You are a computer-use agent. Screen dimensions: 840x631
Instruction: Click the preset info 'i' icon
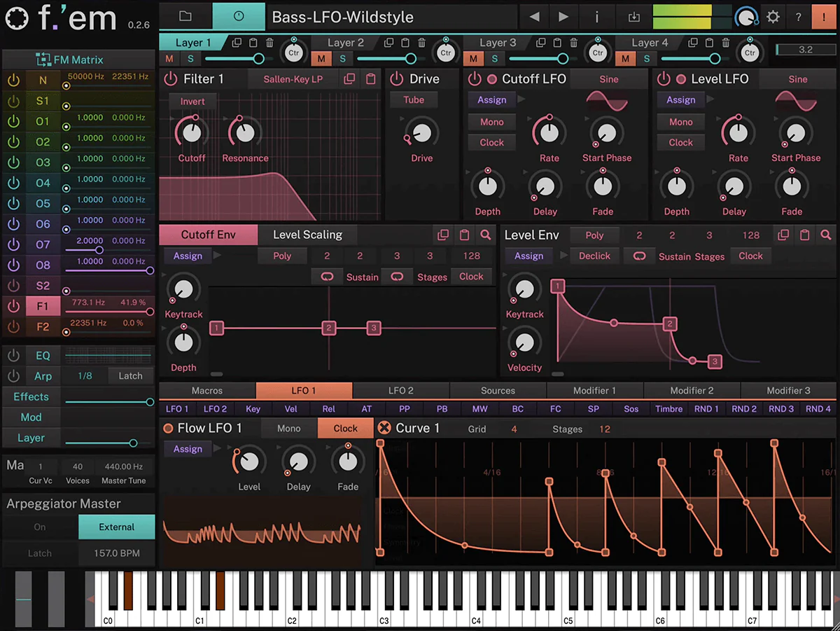point(596,17)
